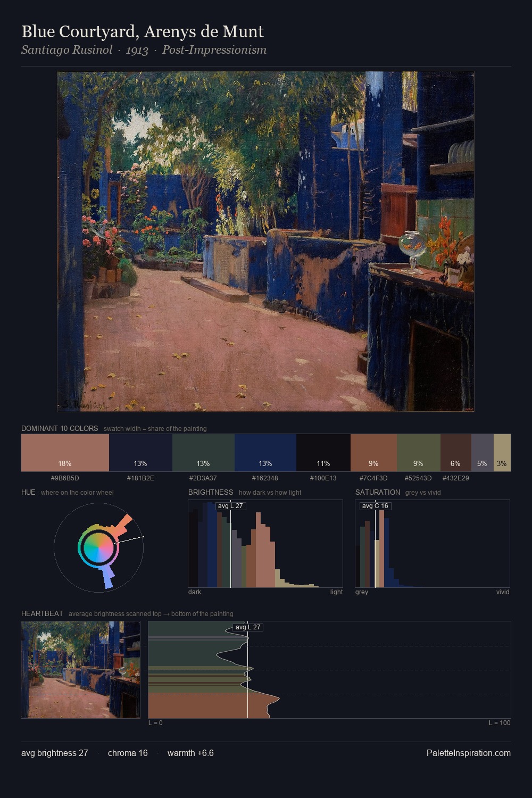Click the 'DOMINANT 10 COLORS' heading

click(x=60, y=428)
